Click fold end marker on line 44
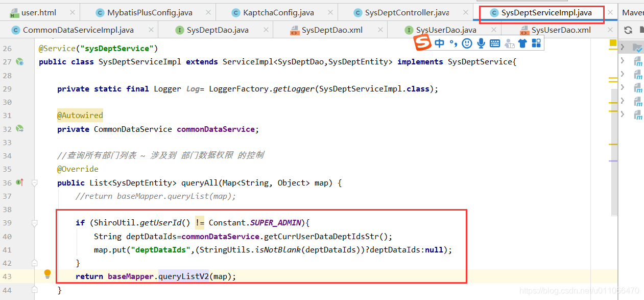This screenshot has width=644, height=300. pyautogui.click(x=34, y=290)
